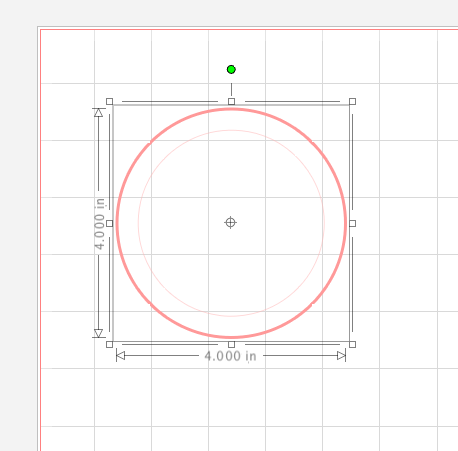Click the middle-left side resize handle
The width and height of the screenshot is (458, 451).
point(109,223)
